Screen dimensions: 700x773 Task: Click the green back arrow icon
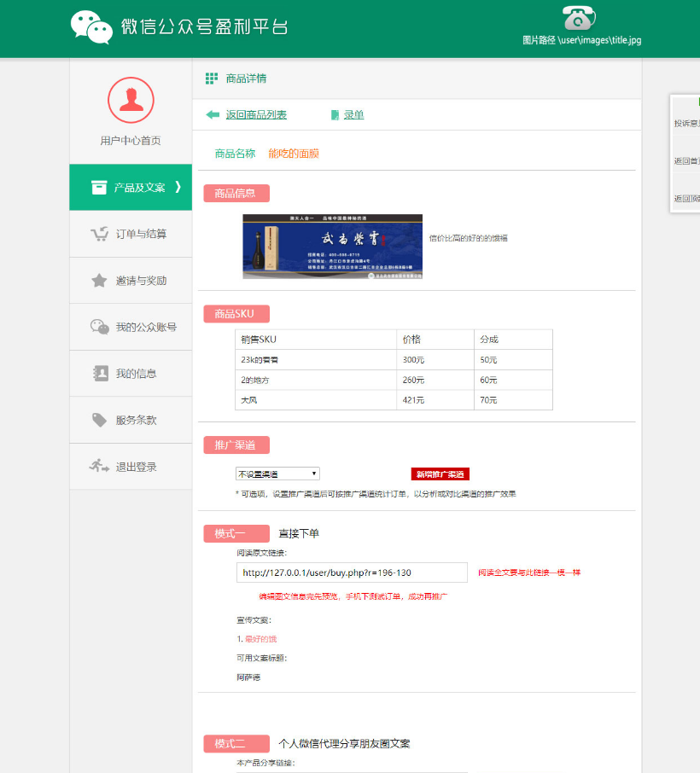pyautogui.click(x=213, y=115)
